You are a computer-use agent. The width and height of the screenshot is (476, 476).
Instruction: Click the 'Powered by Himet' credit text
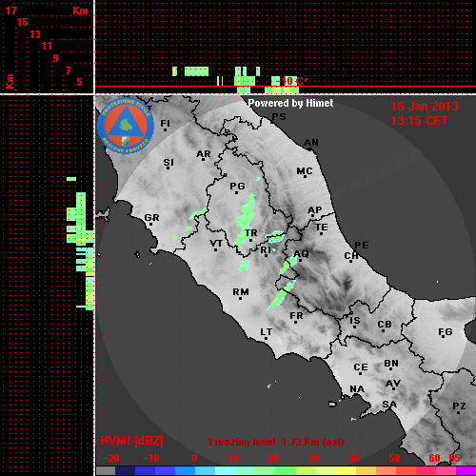[x=290, y=103]
